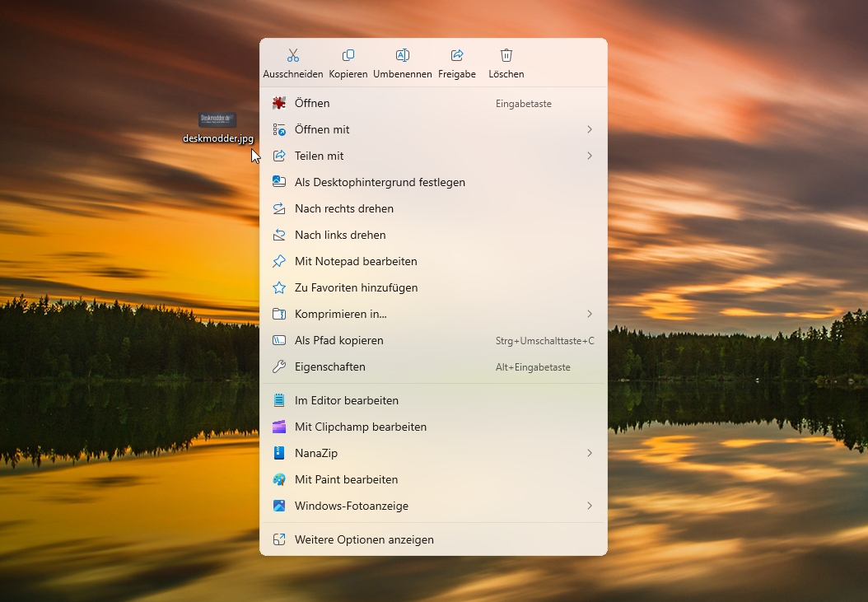Click the Löschen trash icon

click(506, 55)
